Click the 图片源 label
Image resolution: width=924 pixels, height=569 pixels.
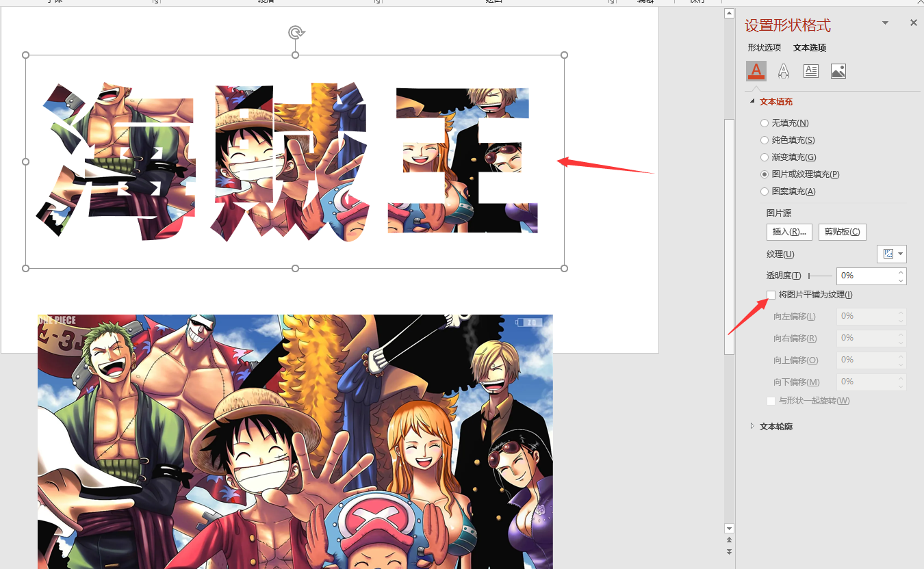(779, 213)
